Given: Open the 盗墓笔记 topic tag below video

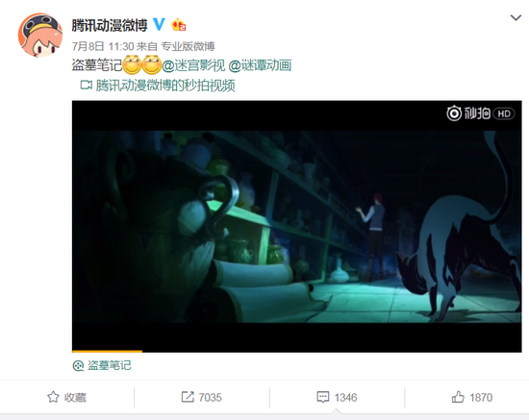Looking at the screenshot, I should pos(110,365).
